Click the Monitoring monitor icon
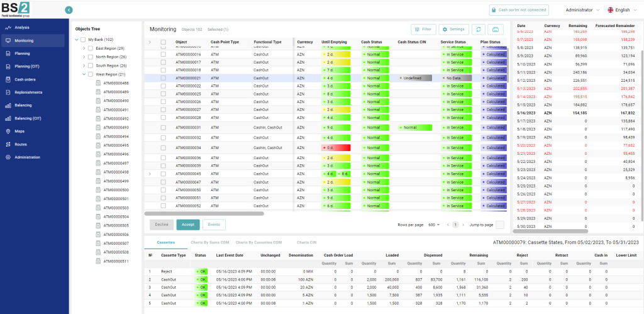 coord(8,41)
